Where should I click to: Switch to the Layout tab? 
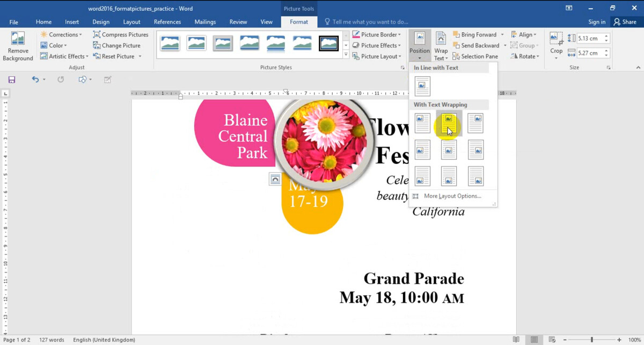point(131,22)
